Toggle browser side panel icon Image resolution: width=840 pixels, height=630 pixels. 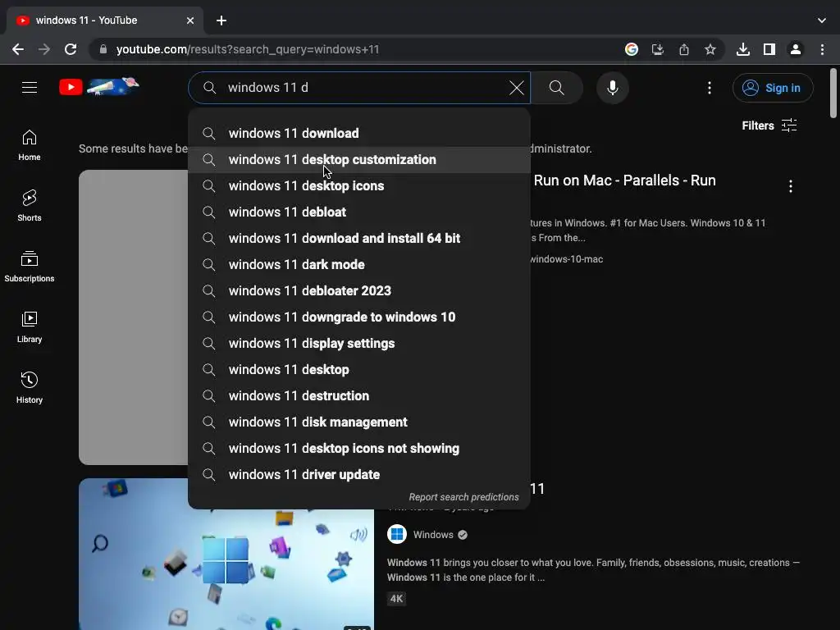(769, 49)
